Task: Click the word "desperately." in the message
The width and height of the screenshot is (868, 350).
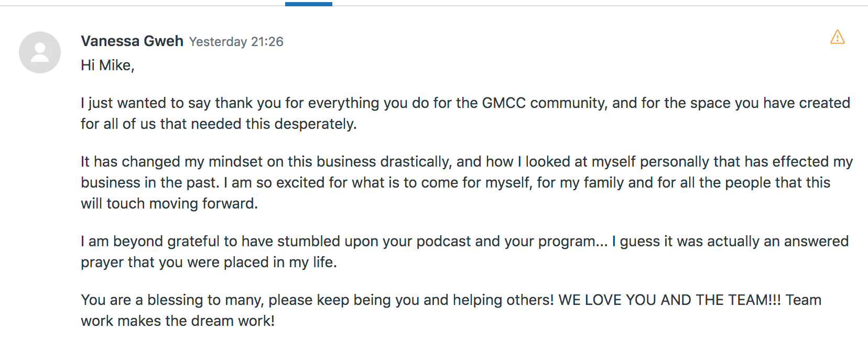Action: [x=316, y=124]
